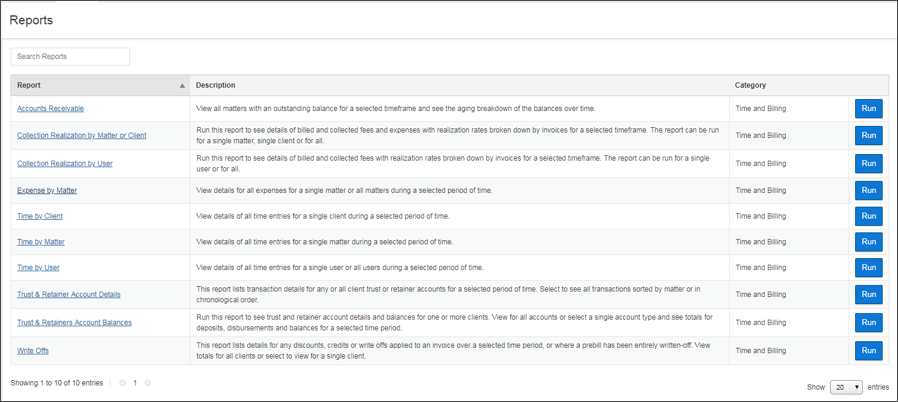Open the Expense by Matter report
This screenshot has height=402, width=898.
[x=47, y=190]
